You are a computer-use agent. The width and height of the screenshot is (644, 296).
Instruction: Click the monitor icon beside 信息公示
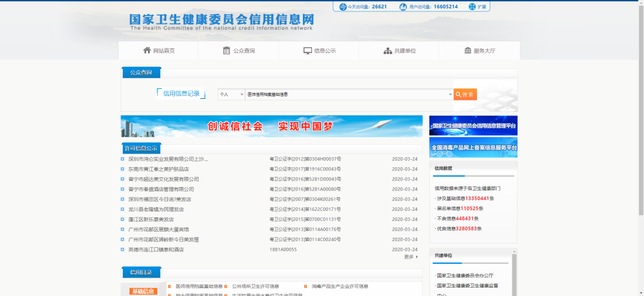pos(308,51)
